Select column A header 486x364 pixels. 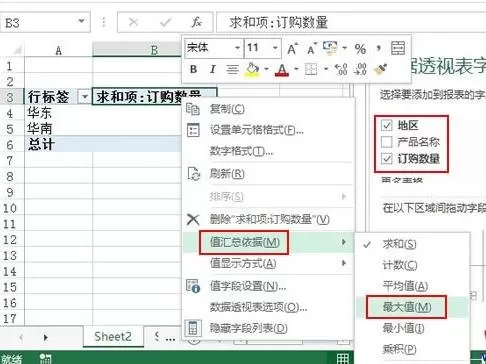58,50
